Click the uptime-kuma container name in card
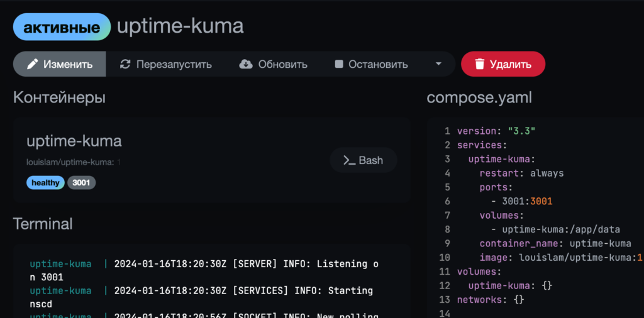 tap(74, 141)
